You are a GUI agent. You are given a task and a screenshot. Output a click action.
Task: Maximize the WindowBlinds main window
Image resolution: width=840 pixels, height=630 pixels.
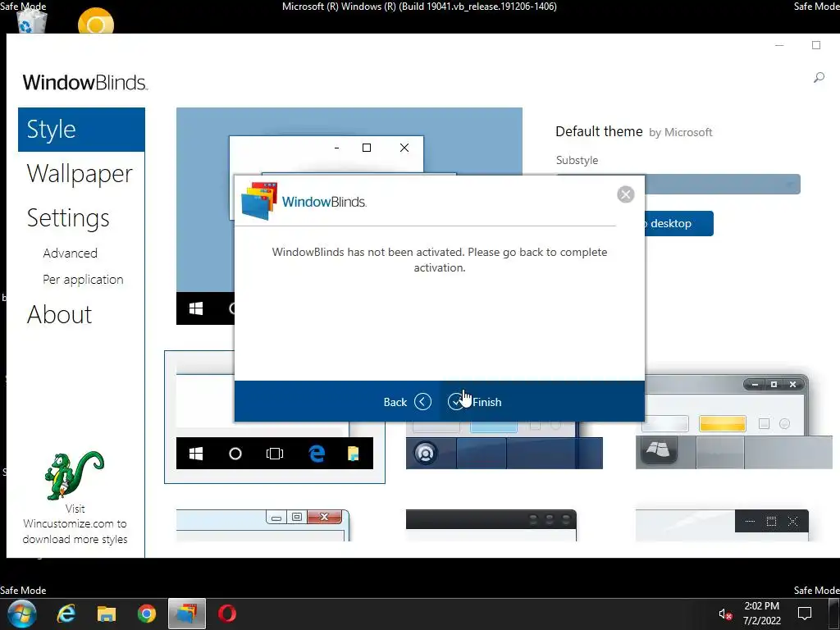(816, 46)
